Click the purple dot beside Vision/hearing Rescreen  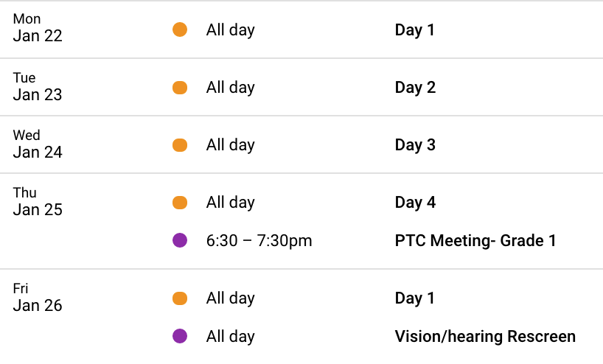[x=180, y=336]
